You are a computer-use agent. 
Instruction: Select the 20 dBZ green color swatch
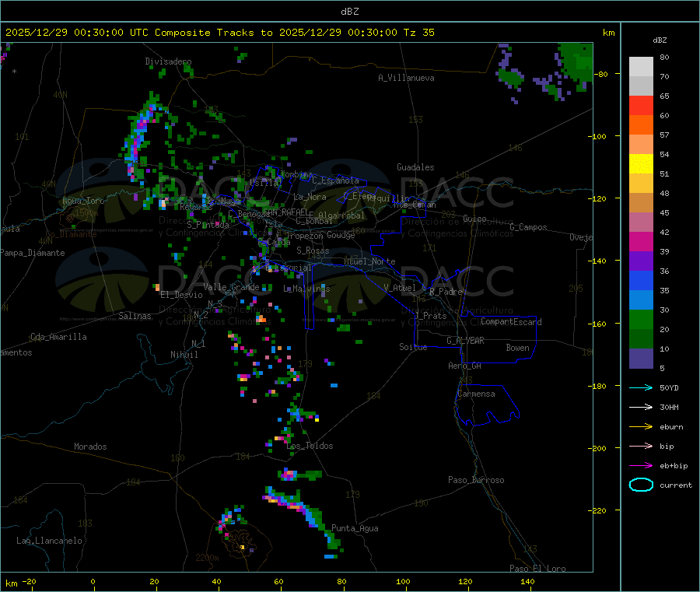coord(641,319)
